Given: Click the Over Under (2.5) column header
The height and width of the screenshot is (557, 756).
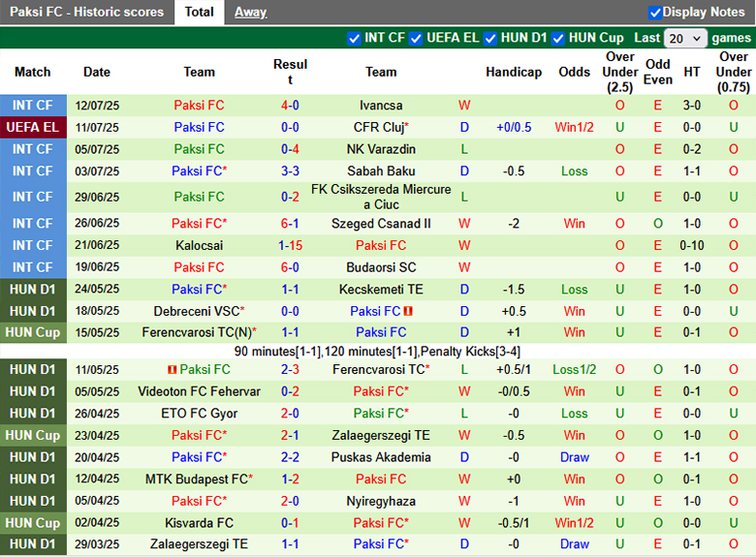Looking at the screenshot, I should point(620,72).
